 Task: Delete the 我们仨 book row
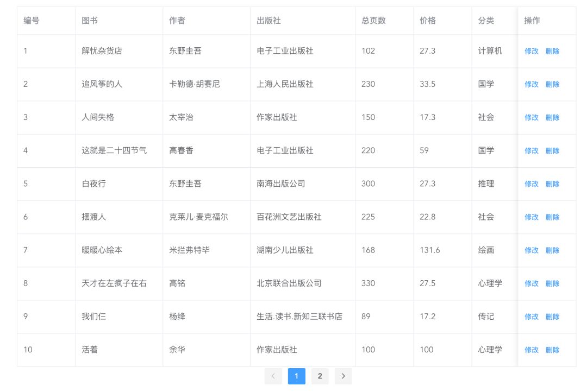(552, 317)
